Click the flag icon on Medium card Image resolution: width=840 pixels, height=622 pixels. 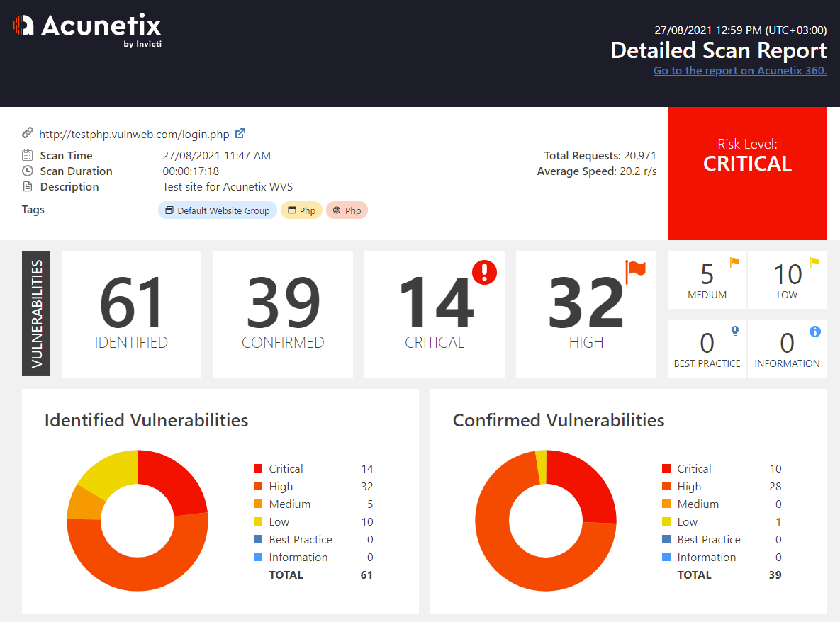tap(734, 262)
